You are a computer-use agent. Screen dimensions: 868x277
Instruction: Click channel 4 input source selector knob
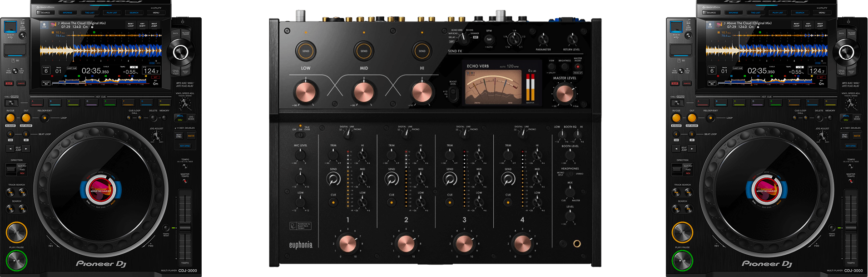(522, 133)
